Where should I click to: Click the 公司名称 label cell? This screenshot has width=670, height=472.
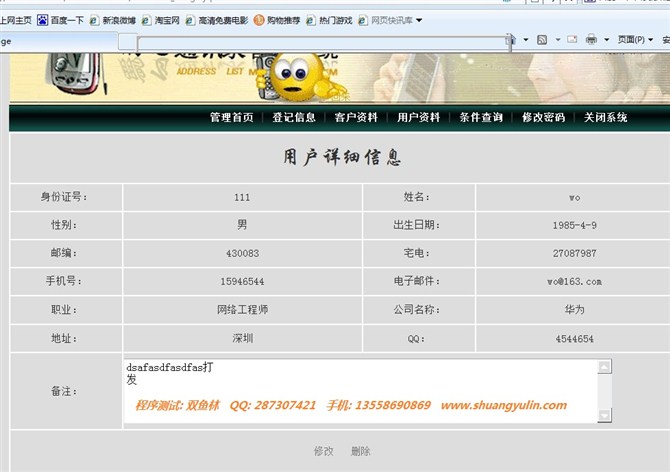[418, 309]
